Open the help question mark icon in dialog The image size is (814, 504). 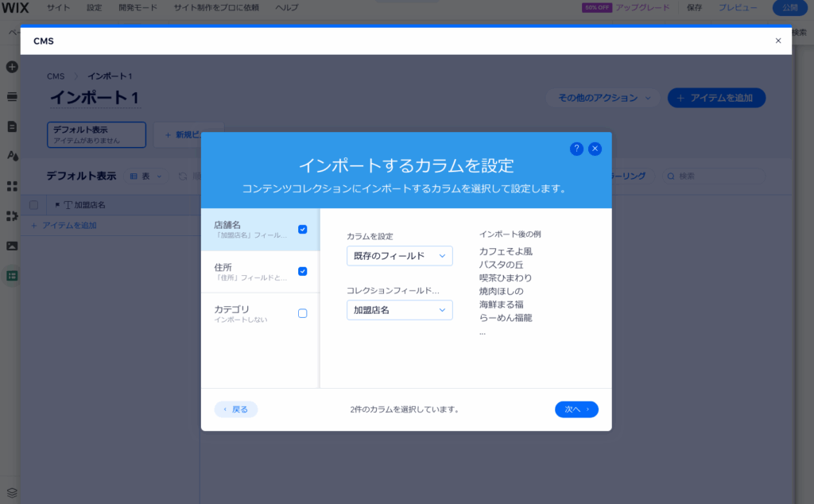coord(576,148)
